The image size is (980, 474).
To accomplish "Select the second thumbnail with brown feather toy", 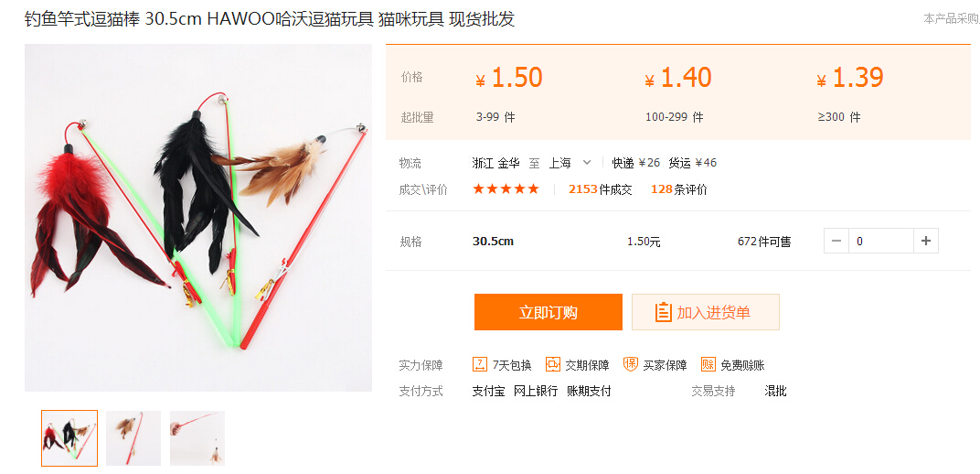I will 133,437.
